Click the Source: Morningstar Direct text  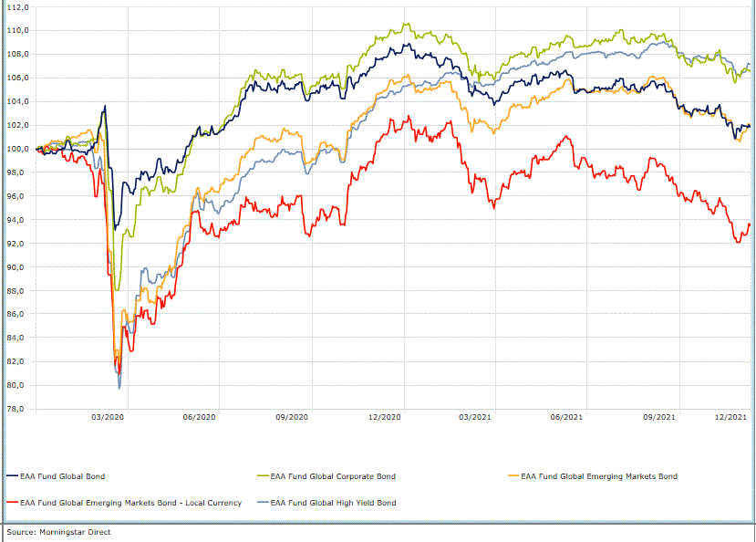[x=58, y=532]
